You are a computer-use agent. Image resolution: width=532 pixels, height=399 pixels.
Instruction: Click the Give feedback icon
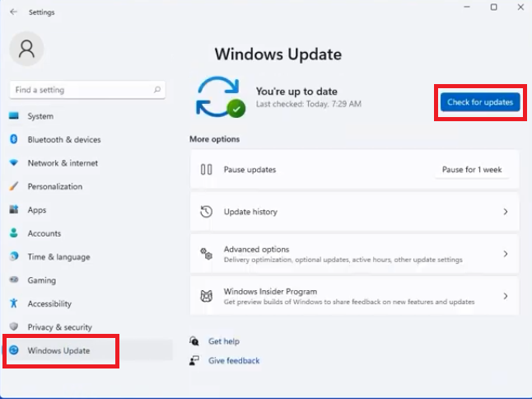(x=194, y=360)
